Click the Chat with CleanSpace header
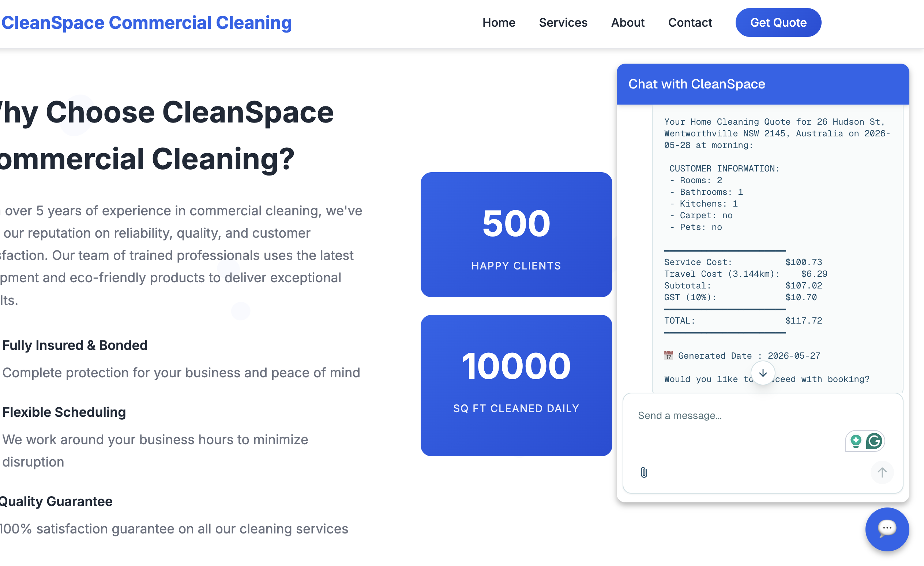This screenshot has height=566, width=924. click(x=763, y=84)
